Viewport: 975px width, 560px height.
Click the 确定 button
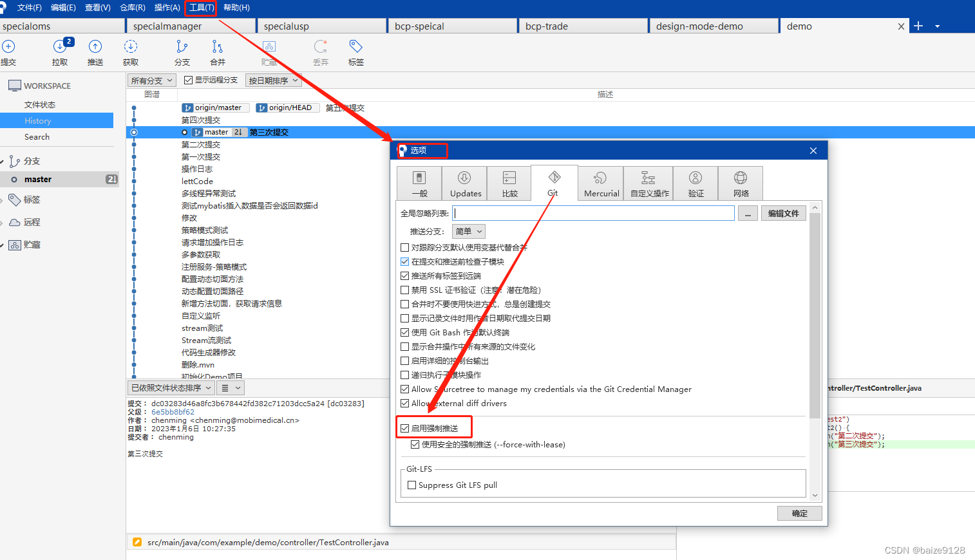coord(799,513)
